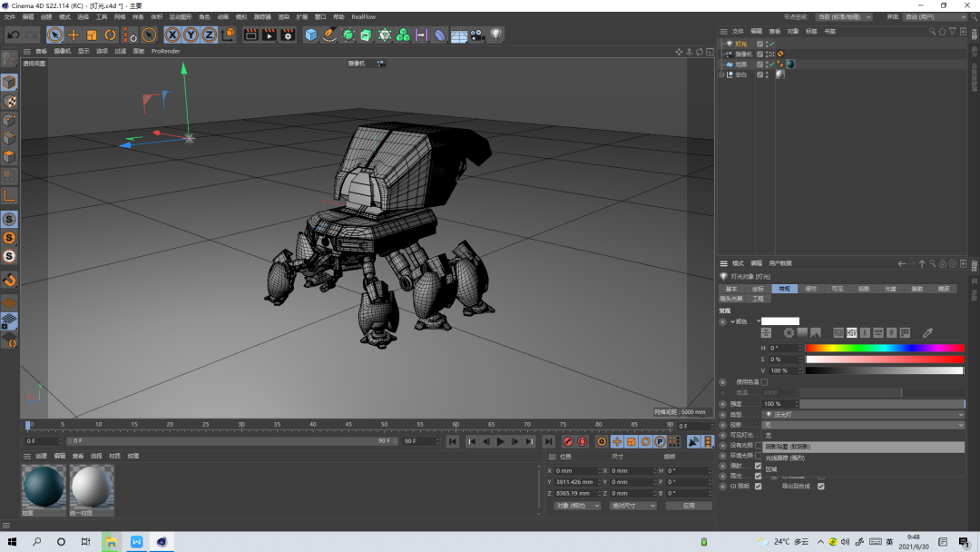Viewport: 980px width, 552px height.
Task: Render the active view
Action: point(250,35)
